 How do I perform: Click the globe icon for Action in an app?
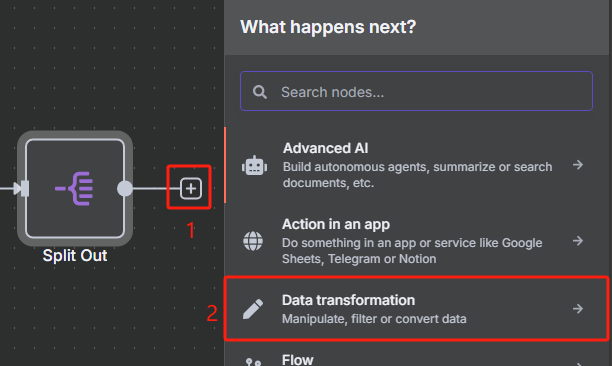pyautogui.click(x=253, y=241)
